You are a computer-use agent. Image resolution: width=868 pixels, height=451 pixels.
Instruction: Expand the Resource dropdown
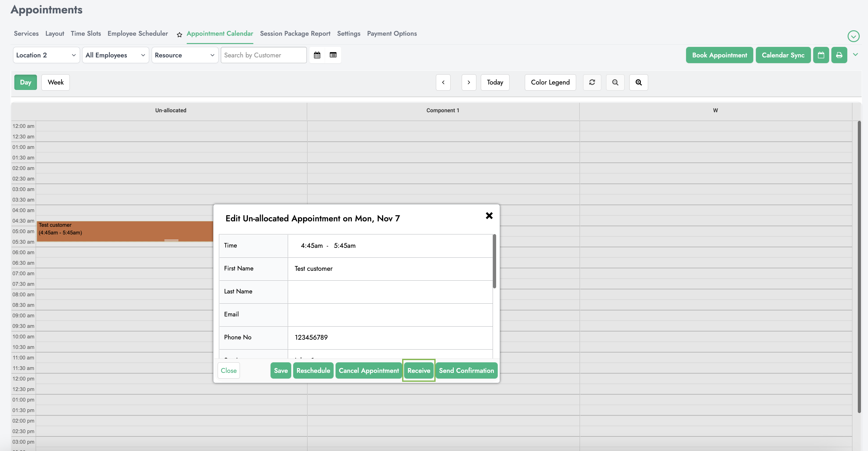184,55
